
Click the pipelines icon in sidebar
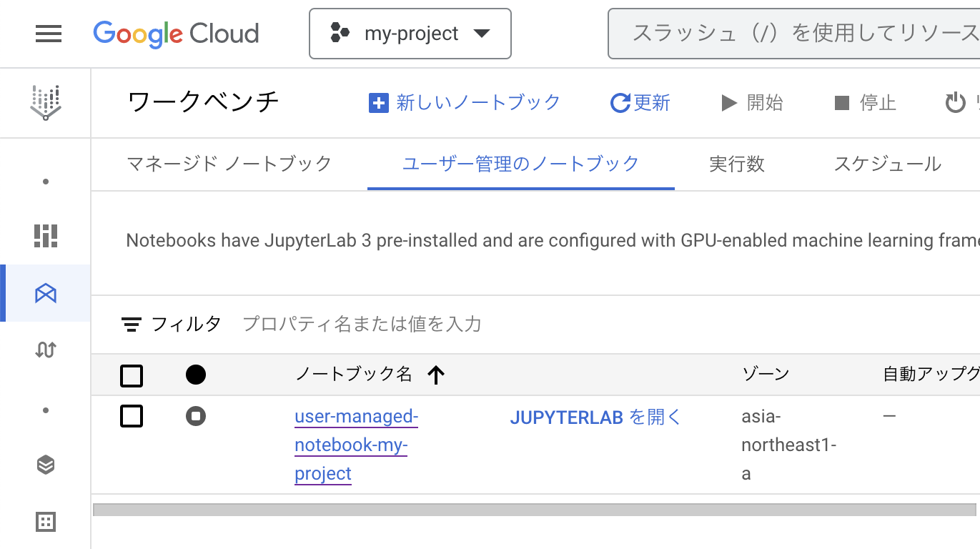(46, 350)
